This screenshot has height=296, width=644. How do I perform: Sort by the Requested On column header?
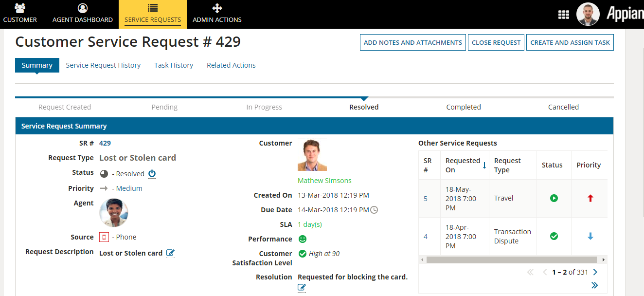click(x=465, y=165)
